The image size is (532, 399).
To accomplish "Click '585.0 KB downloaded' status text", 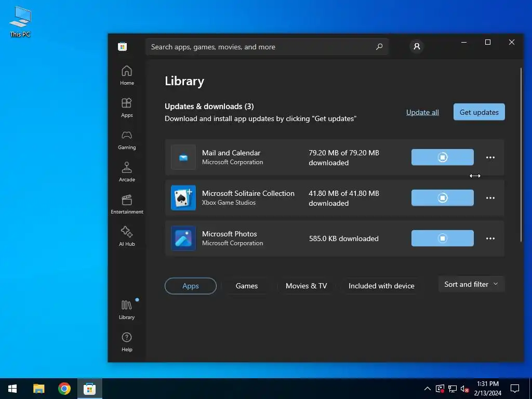I will tap(344, 238).
